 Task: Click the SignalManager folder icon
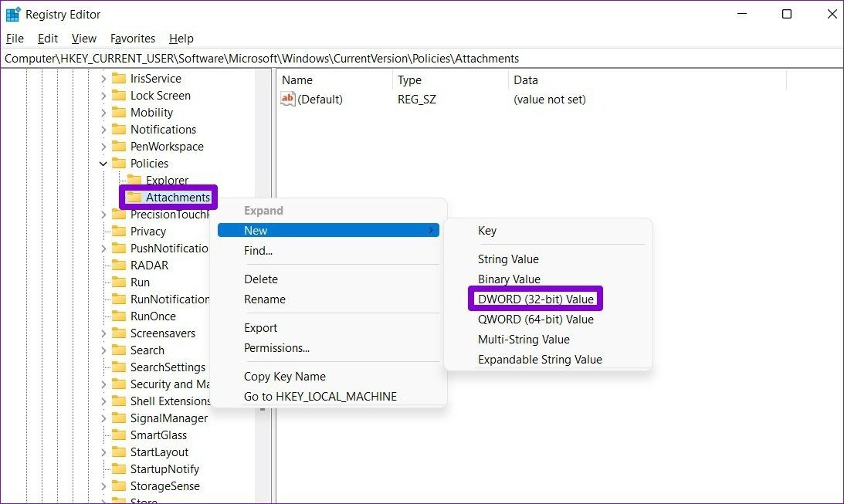pyautogui.click(x=118, y=418)
